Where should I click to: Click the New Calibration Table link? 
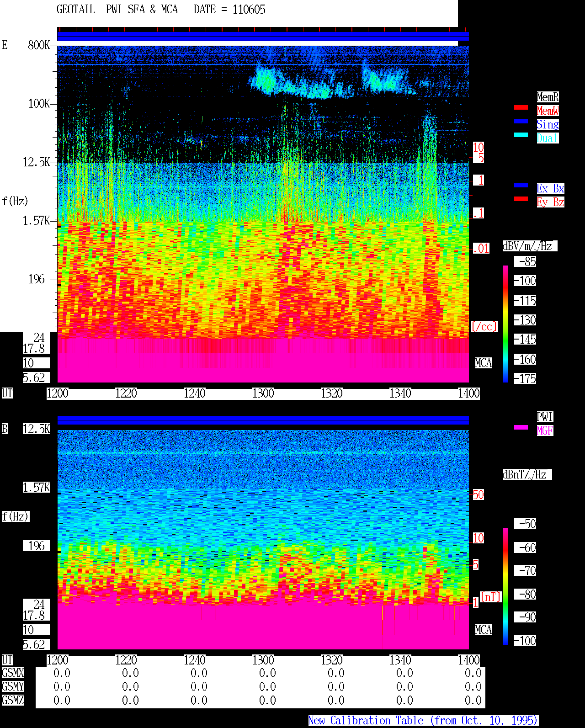coord(423,721)
